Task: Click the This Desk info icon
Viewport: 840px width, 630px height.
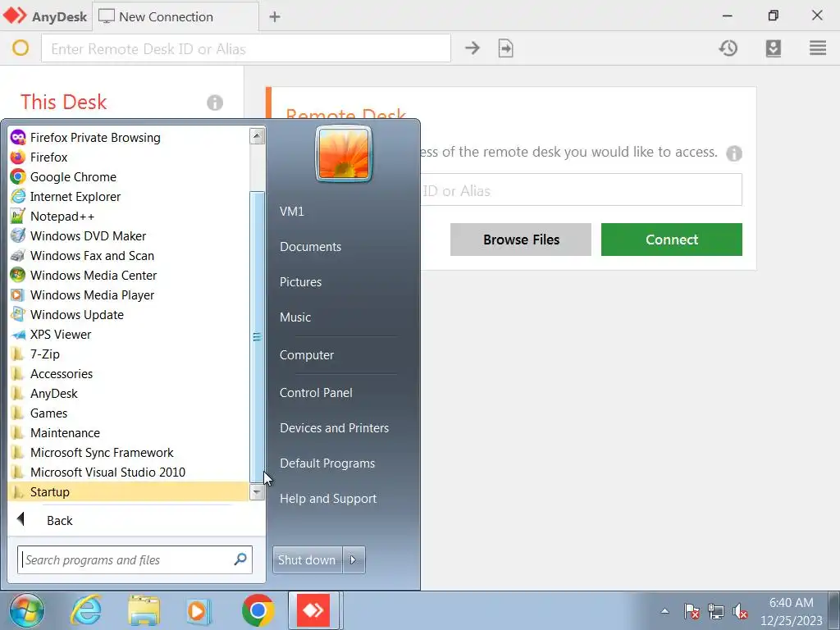Action: (x=215, y=103)
